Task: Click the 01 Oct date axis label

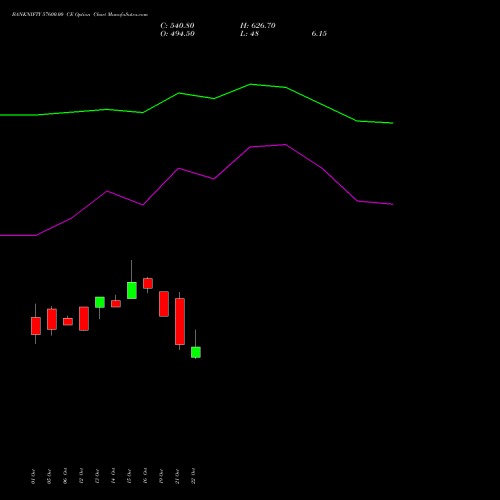Action: click(33, 476)
